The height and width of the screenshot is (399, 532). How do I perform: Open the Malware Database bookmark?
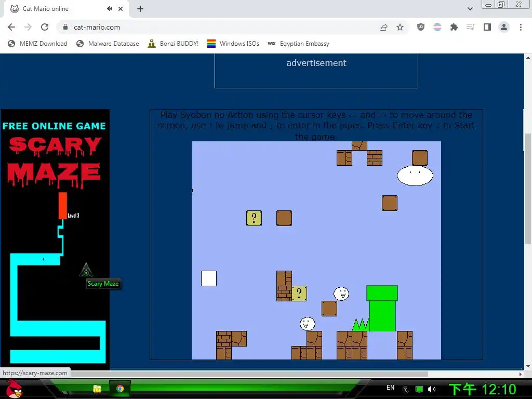[x=108, y=44]
